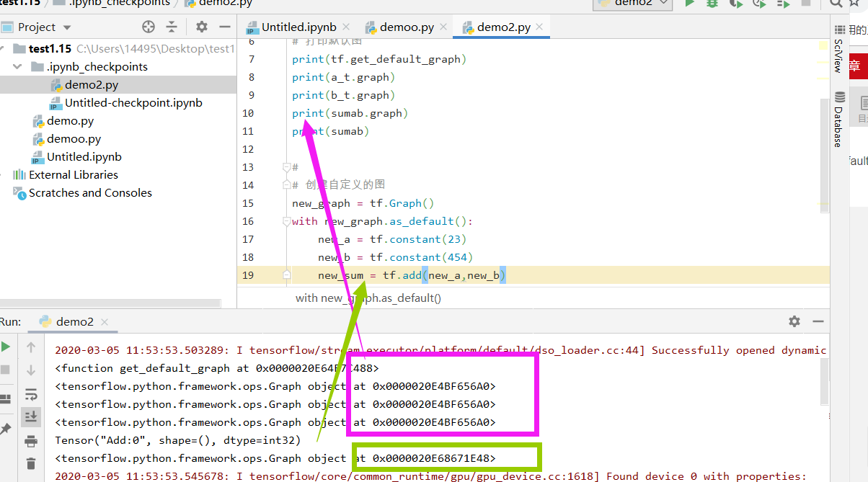Screen dimensions: 868x482
Task: Switch to the demoo.py editor tab
Action: point(399,27)
